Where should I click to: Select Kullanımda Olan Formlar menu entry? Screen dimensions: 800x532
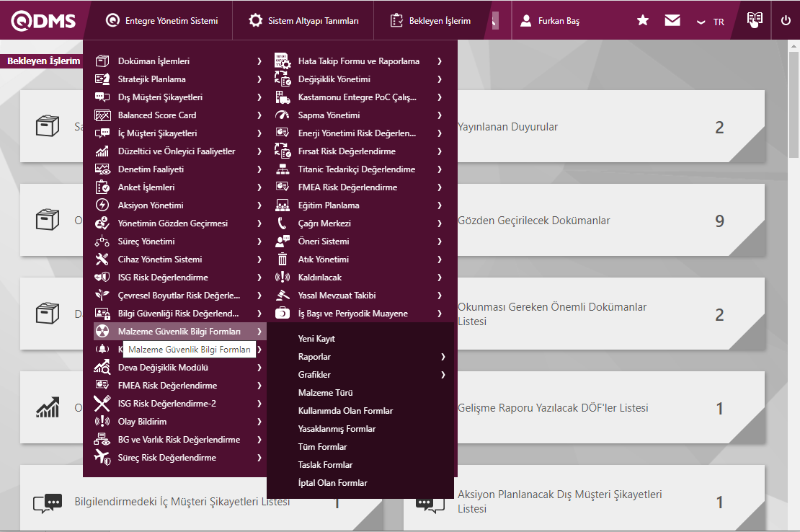tap(345, 411)
